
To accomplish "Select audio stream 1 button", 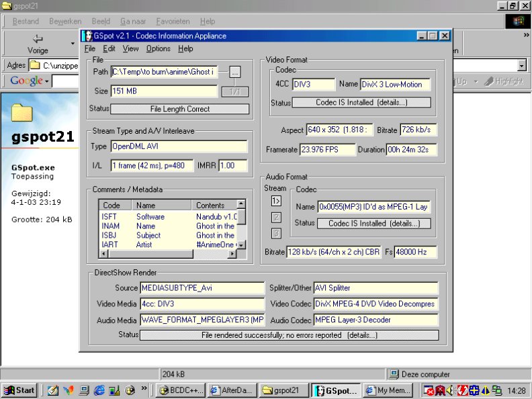I will pos(276,201).
